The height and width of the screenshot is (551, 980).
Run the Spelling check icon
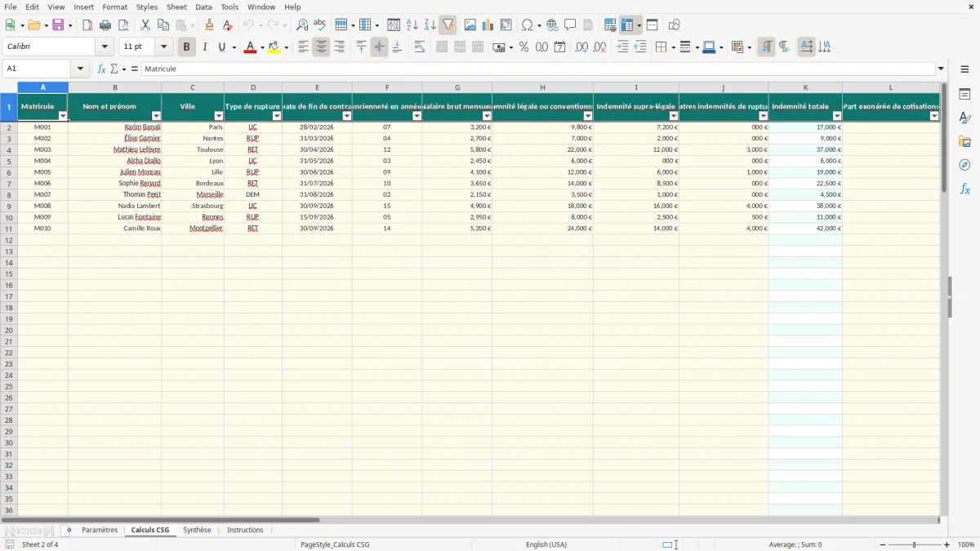point(320,25)
